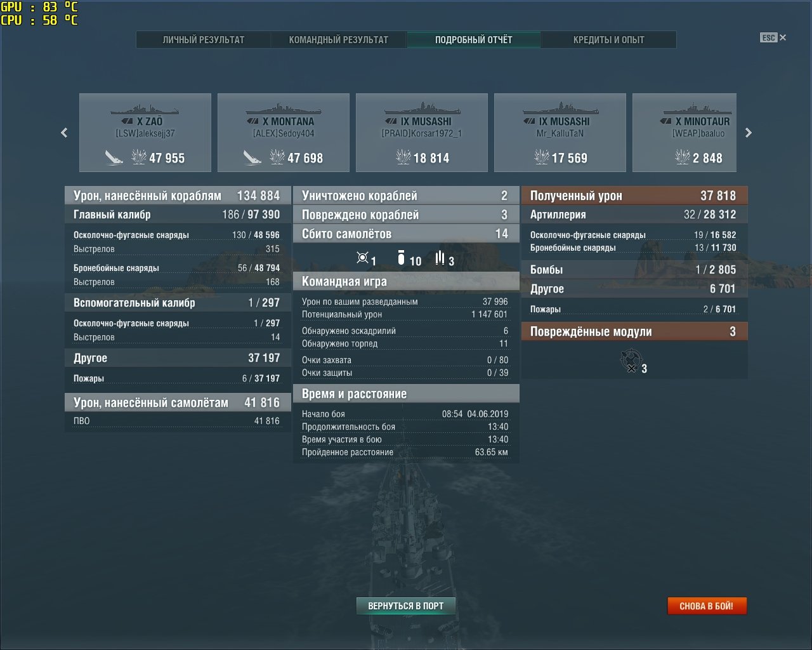Open the КОМАНДНЫЙ РЕЗУЛЬТАТ tab
Image resolution: width=812 pixels, height=650 pixels.
(339, 39)
